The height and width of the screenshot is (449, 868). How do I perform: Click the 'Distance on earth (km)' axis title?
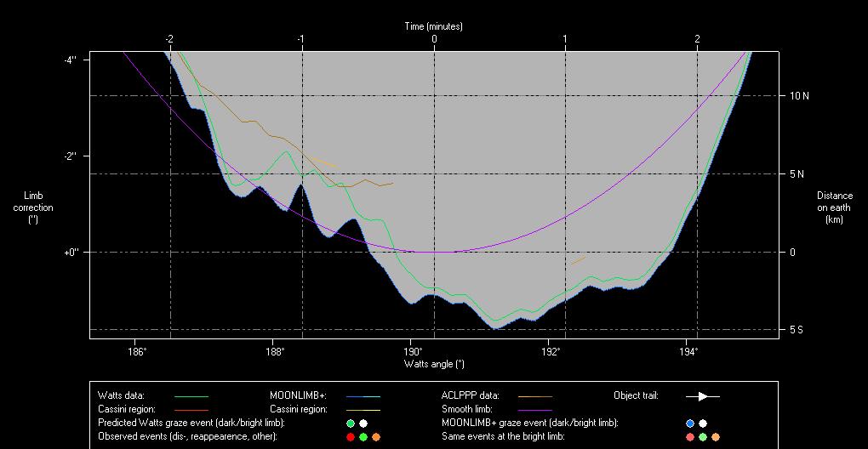pyautogui.click(x=834, y=207)
